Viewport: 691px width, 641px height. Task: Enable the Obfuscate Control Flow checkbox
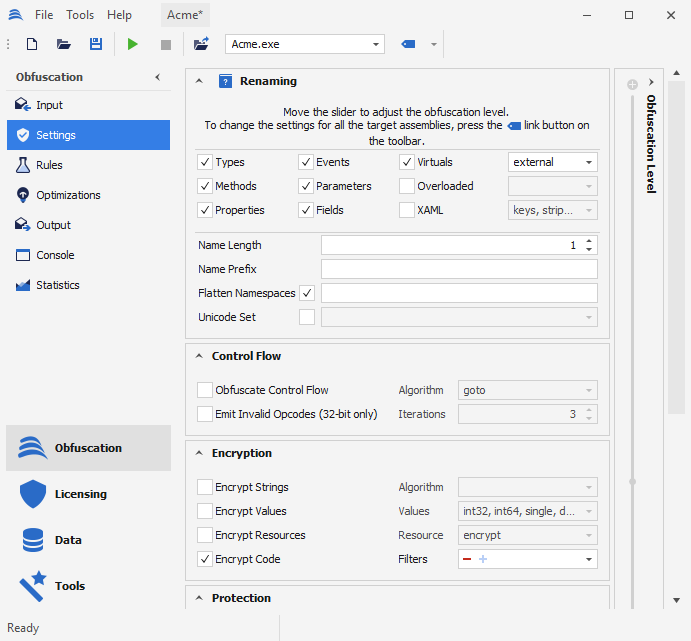coord(205,390)
